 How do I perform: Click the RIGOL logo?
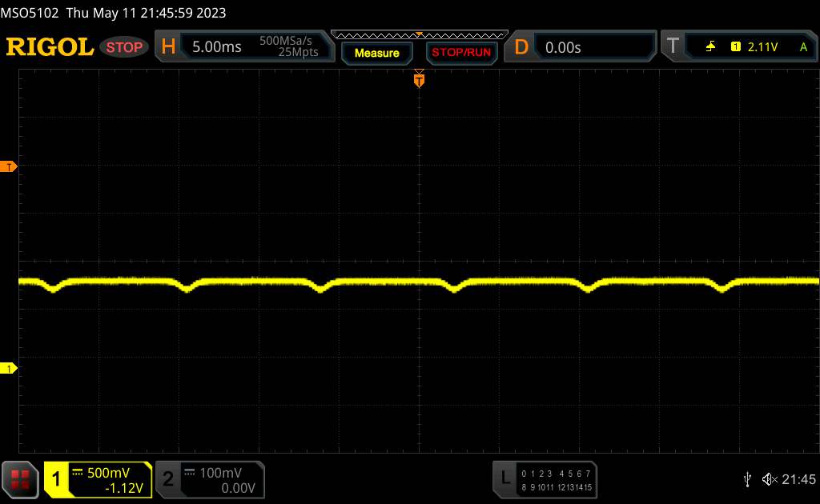pos(50,47)
